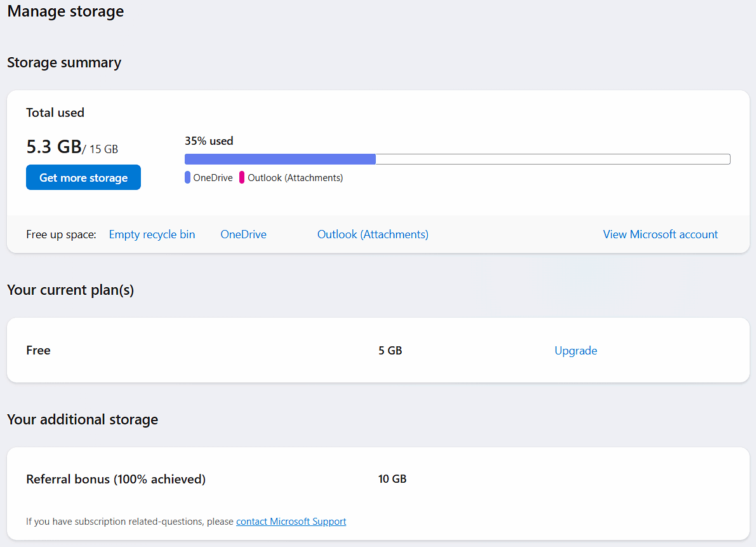Click the blue OneDrive legend swatch
Viewport: 756px width, 547px height.
pyautogui.click(x=187, y=177)
